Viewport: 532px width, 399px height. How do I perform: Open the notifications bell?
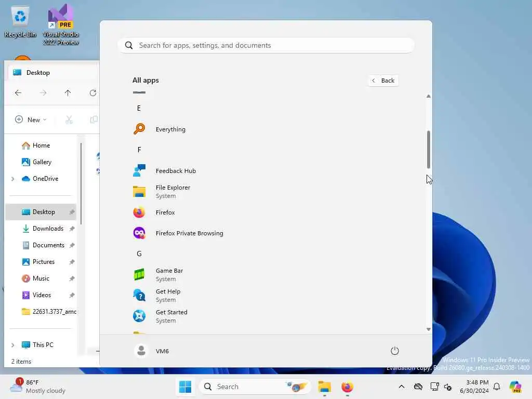coord(497,387)
